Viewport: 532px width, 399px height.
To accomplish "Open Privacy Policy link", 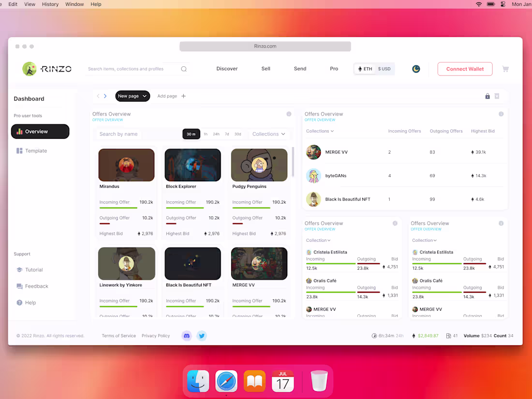I will click(x=156, y=336).
